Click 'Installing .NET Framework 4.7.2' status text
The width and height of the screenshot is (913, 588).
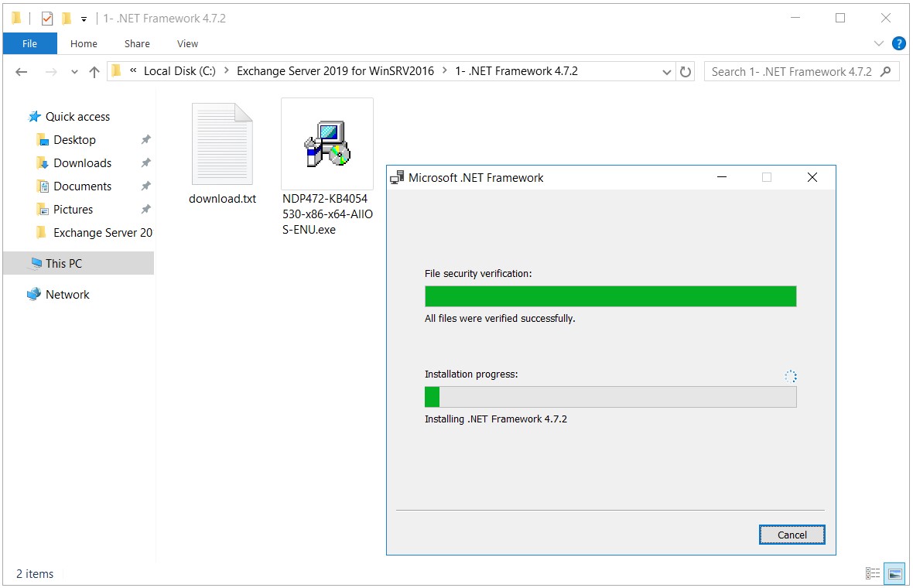pos(495,419)
